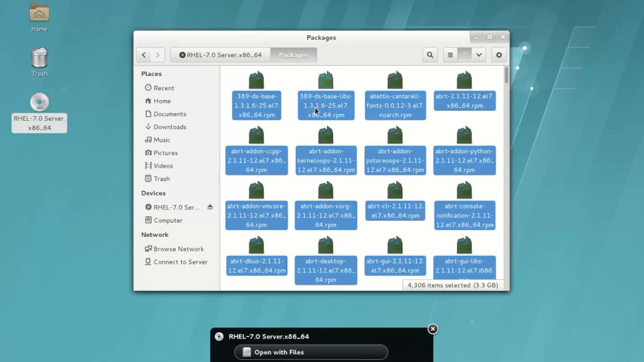Go back with the left arrow button
This screenshot has width=644, height=362.
144,55
